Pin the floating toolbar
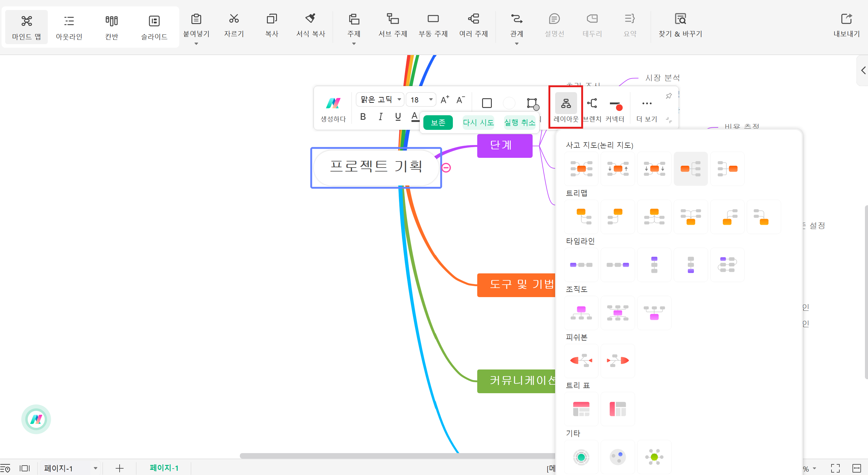The image size is (868, 475). pos(669,96)
